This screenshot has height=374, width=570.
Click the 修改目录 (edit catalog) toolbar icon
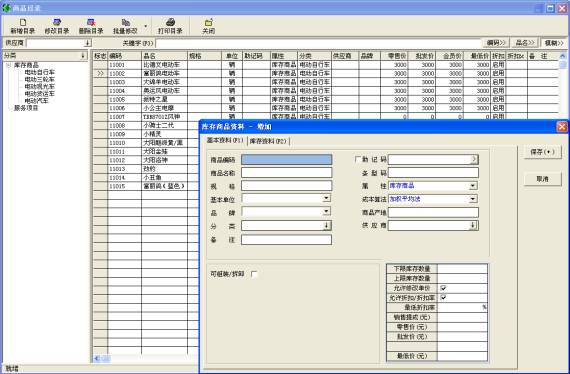[x=57, y=23]
